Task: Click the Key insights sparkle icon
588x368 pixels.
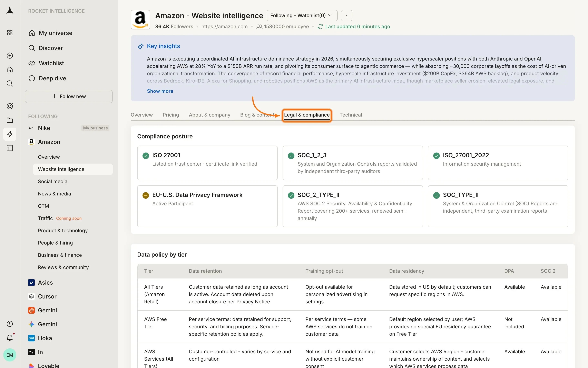Action: (140, 46)
